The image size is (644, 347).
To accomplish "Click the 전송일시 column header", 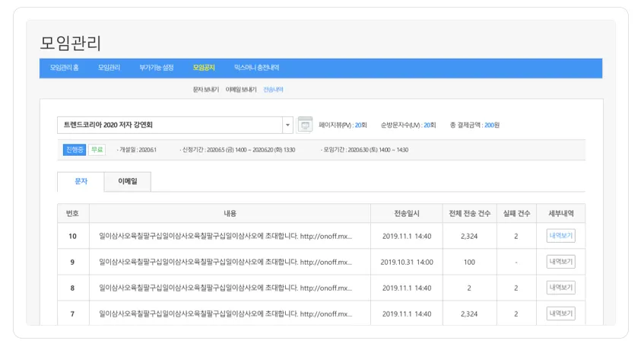I will pos(407,214).
